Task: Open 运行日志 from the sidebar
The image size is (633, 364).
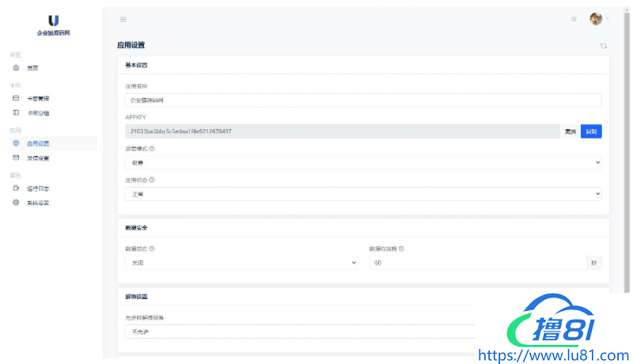Action: [x=38, y=189]
